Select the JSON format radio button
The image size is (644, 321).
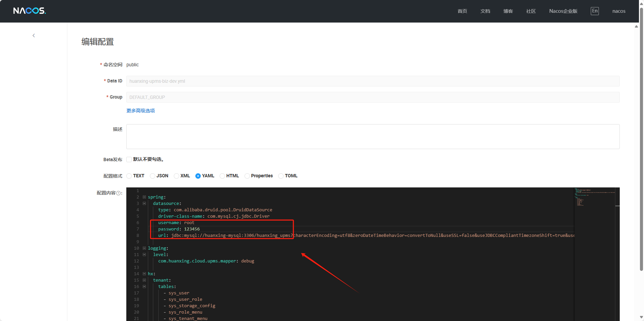(x=153, y=176)
